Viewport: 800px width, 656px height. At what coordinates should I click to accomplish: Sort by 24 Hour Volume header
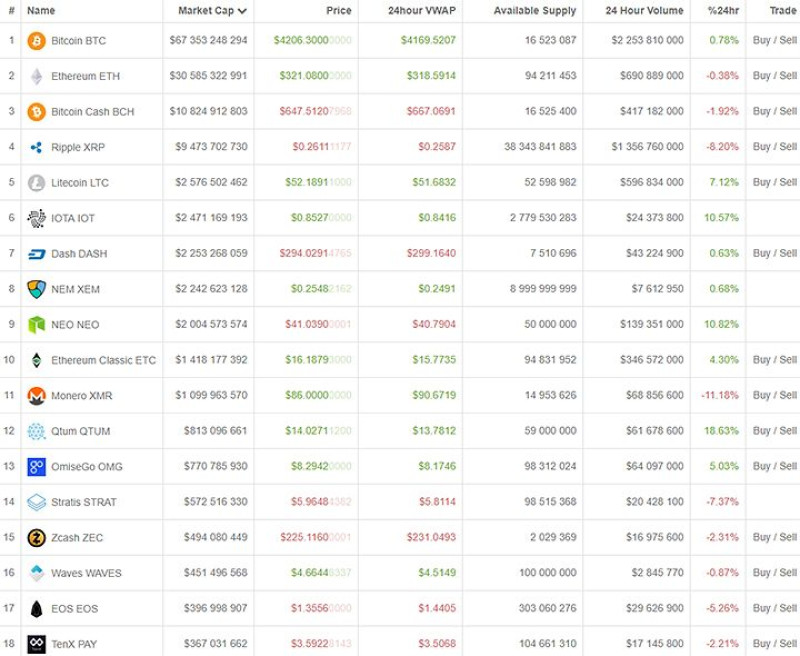[x=644, y=11]
